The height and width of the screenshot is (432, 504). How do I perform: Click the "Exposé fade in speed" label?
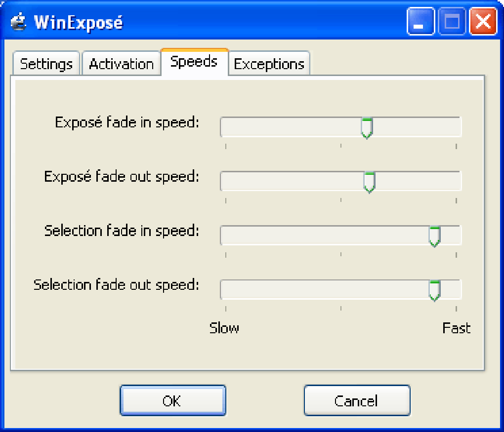click(127, 122)
